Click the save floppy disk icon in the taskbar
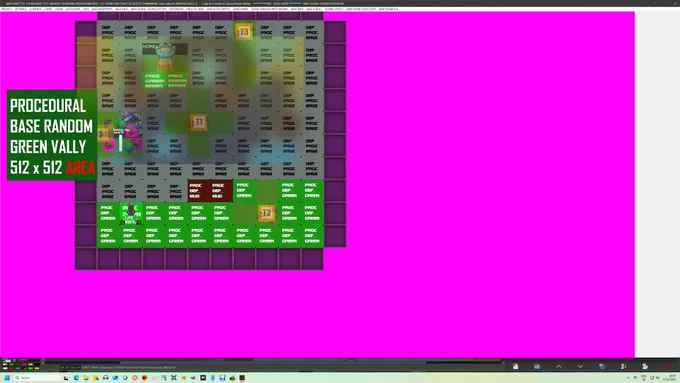The image size is (680, 383). point(222,378)
